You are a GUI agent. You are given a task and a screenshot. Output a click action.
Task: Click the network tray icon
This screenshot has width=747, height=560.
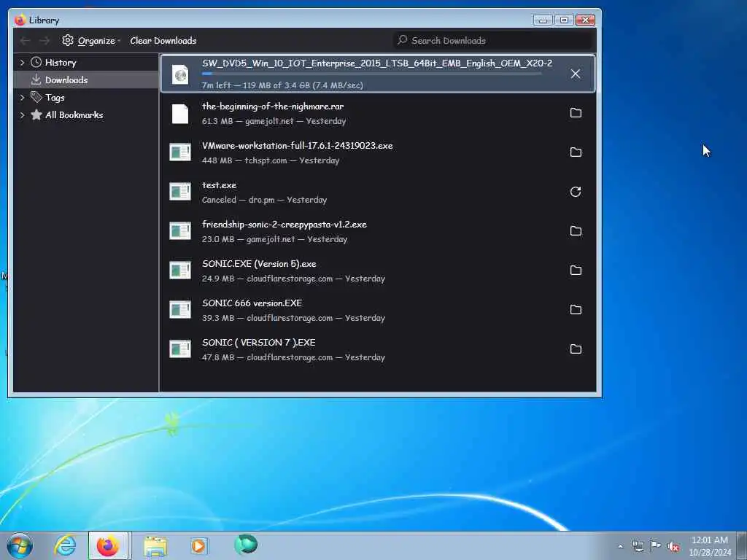tap(638, 546)
